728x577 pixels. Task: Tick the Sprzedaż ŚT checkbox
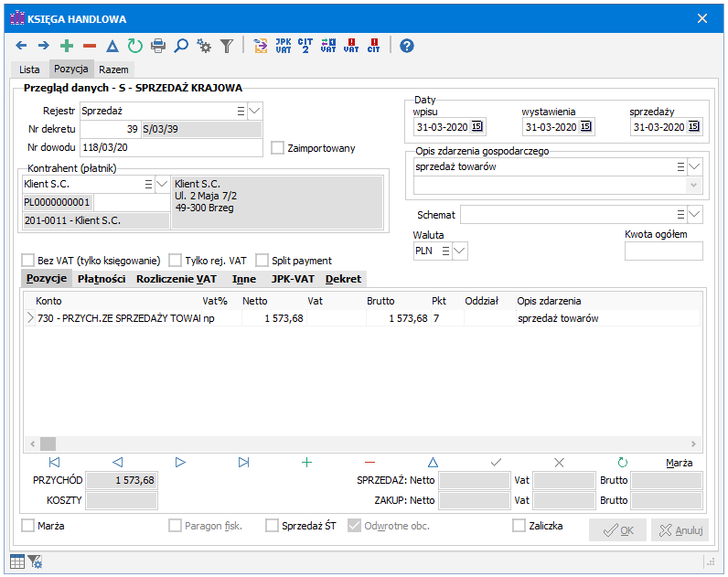point(272,526)
